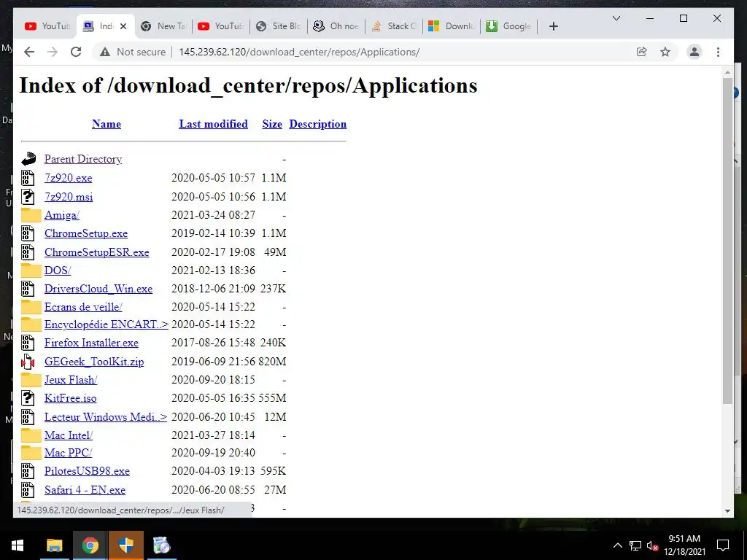Click the shield app icon in the taskbar
Image resolution: width=747 pixels, height=560 pixels.
(125, 545)
